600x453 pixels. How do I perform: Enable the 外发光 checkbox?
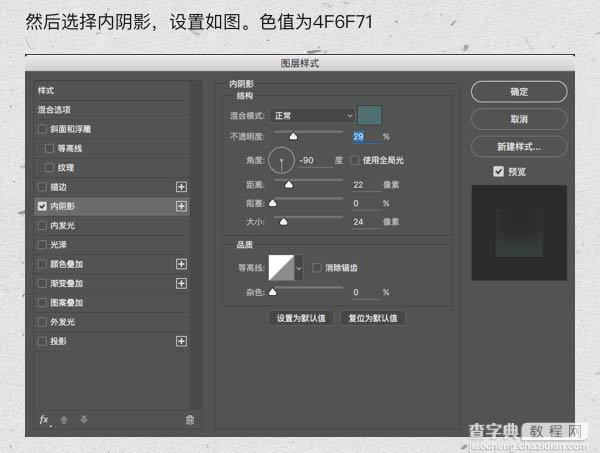coord(42,322)
